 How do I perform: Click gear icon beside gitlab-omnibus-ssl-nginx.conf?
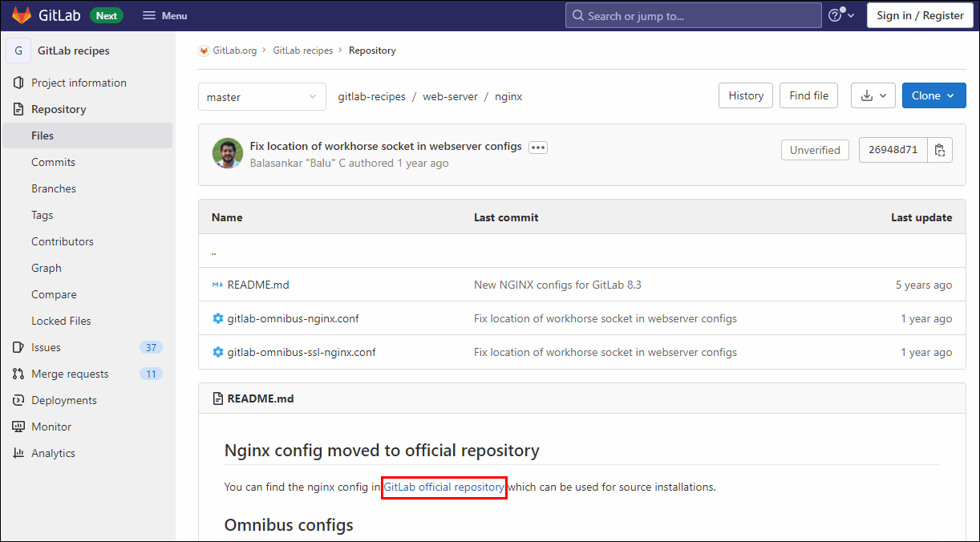pos(217,352)
